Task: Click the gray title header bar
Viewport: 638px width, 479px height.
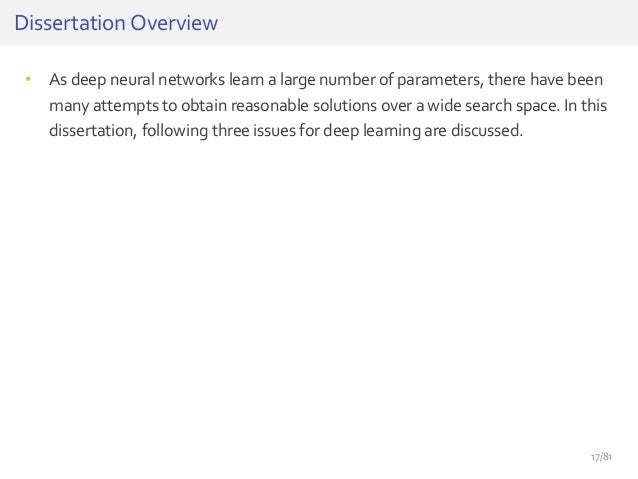Action: tap(319, 22)
